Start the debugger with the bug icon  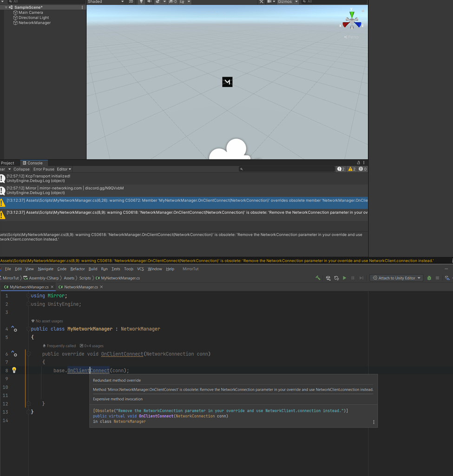tap(429, 278)
